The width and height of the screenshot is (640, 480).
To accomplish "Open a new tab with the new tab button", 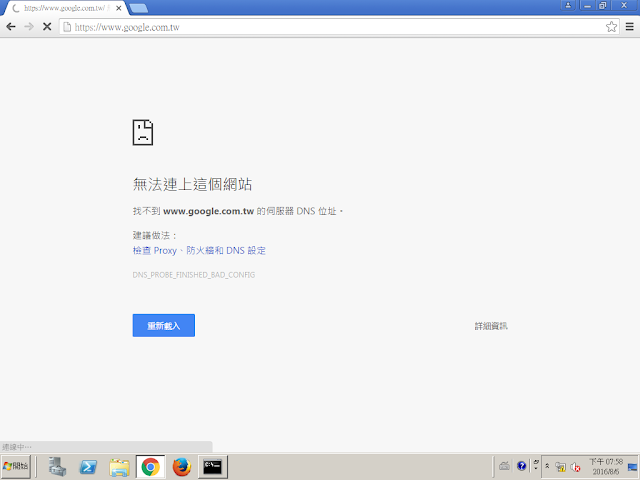I will click(x=138, y=8).
